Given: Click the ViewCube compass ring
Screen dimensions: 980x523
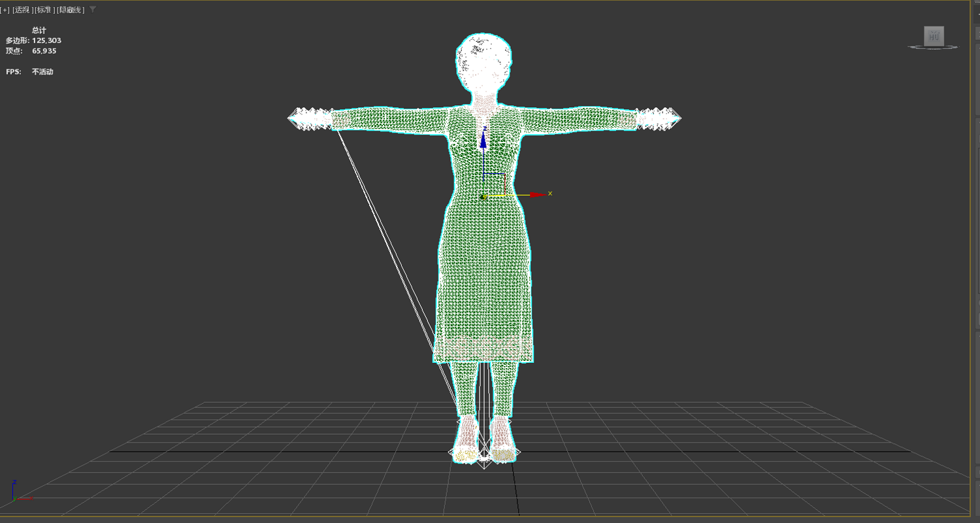Looking at the screenshot, I should [934, 47].
